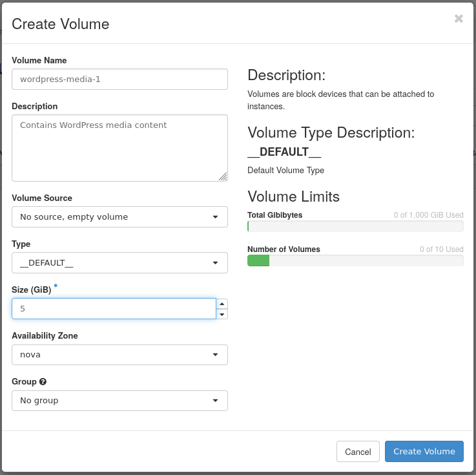This screenshot has width=476, height=475.
Task: Click the Group help question mark icon
Action: pos(43,382)
